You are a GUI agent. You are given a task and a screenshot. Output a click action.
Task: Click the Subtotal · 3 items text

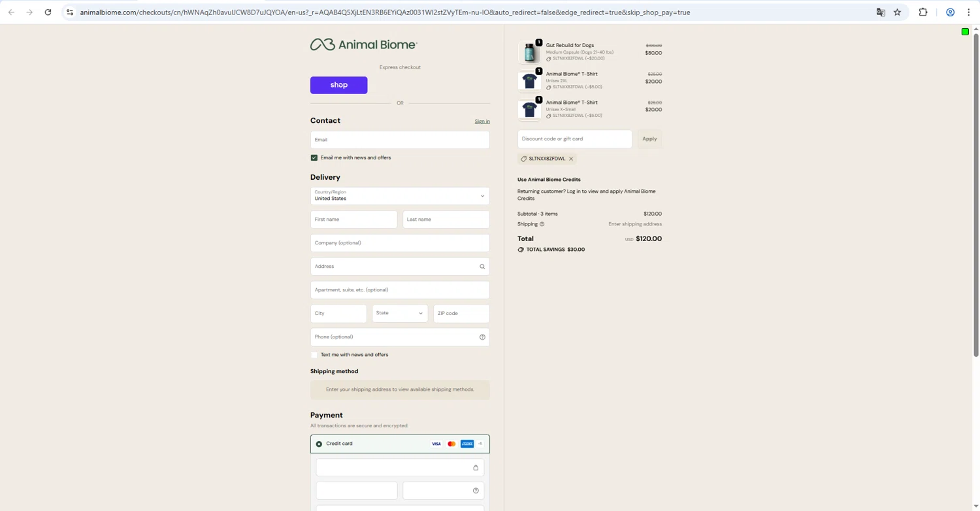coord(538,214)
